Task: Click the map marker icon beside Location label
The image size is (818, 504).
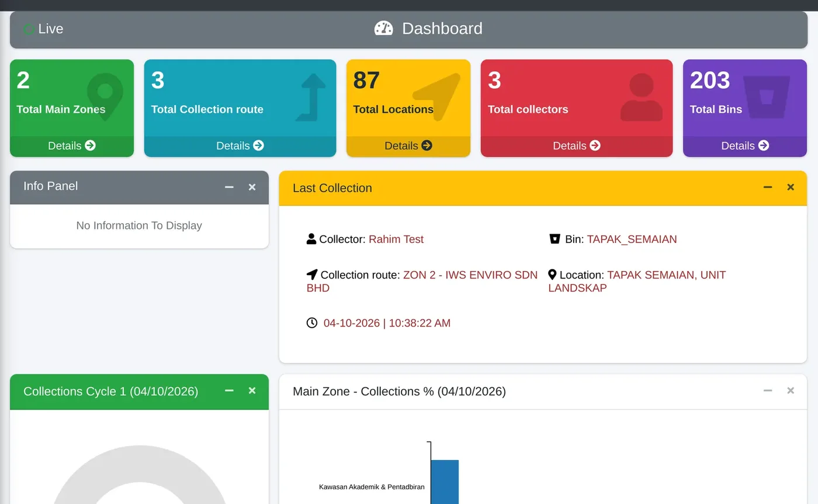Action: pos(552,274)
